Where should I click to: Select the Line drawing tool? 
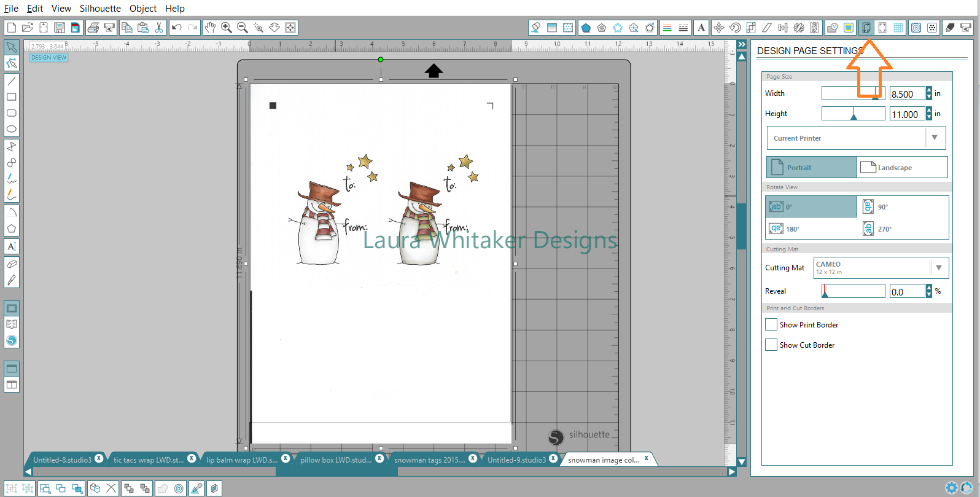11,81
